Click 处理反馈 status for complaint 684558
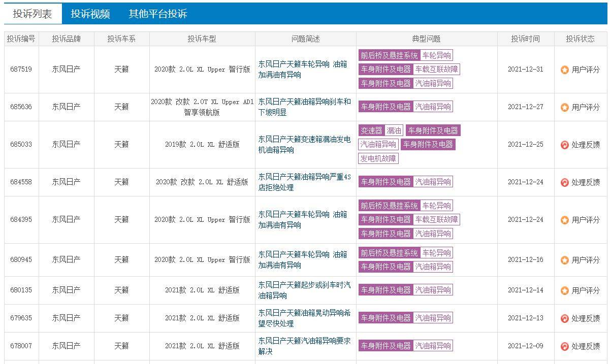Screen dimensions: 611x364 click(x=586, y=182)
